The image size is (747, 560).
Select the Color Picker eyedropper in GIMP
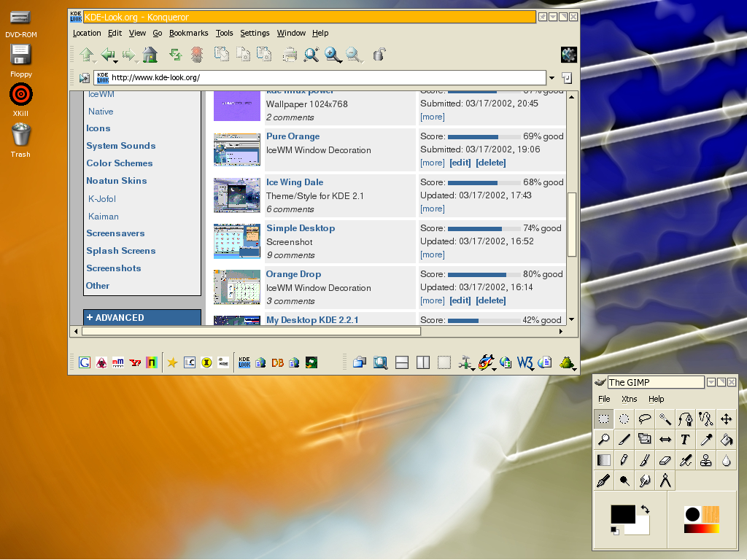click(706, 440)
